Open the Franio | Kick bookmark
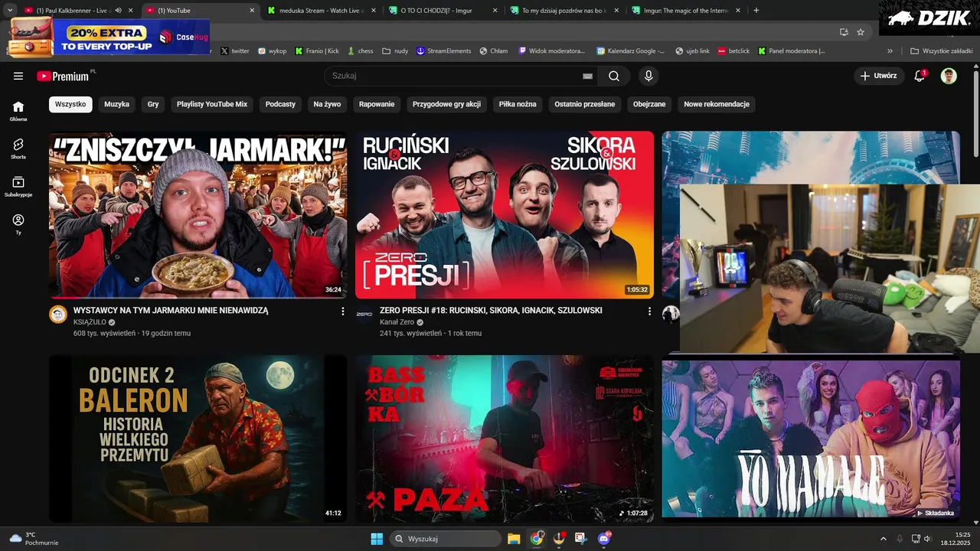The width and height of the screenshot is (980, 551). [317, 51]
